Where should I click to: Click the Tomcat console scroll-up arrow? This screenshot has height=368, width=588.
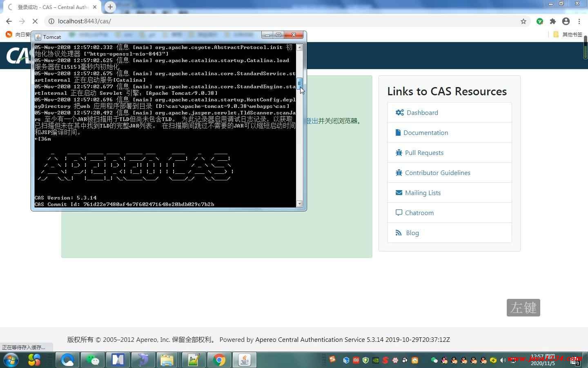(x=300, y=47)
